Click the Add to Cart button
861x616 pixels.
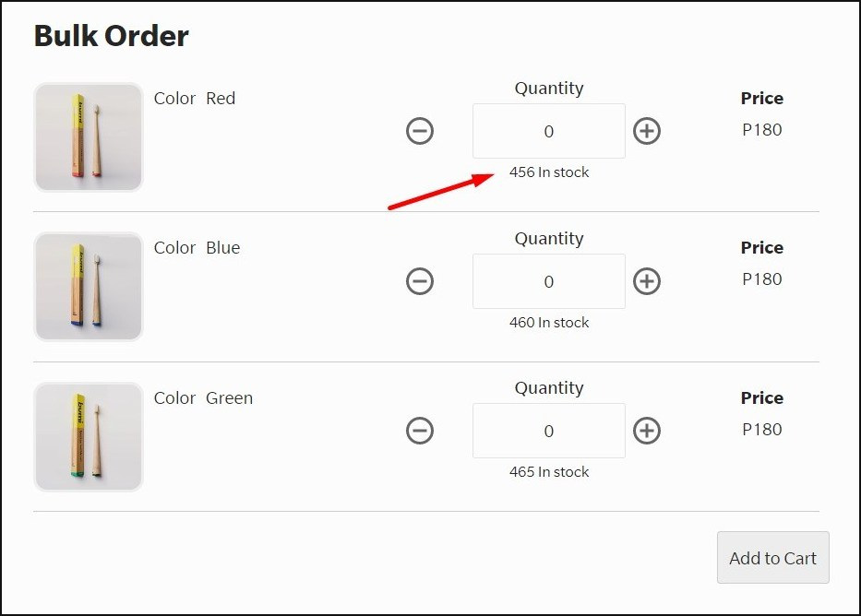(x=773, y=557)
